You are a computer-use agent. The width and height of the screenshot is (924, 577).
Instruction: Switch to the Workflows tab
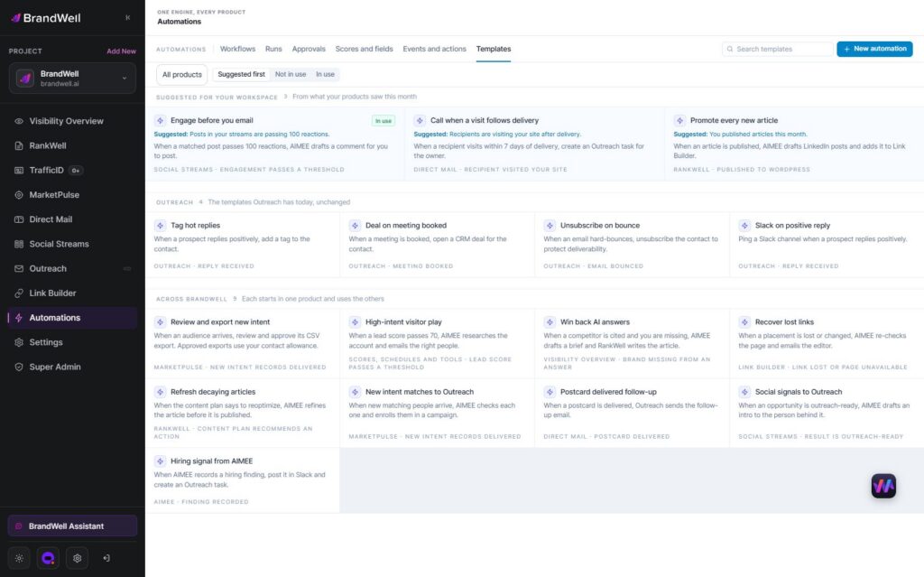tap(237, 49)
